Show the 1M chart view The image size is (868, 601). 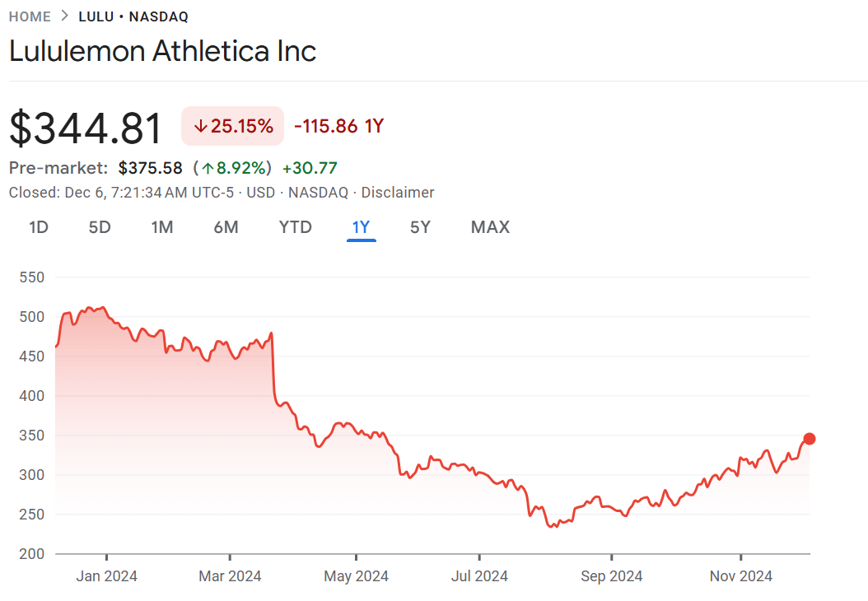(x=162, y=227)
